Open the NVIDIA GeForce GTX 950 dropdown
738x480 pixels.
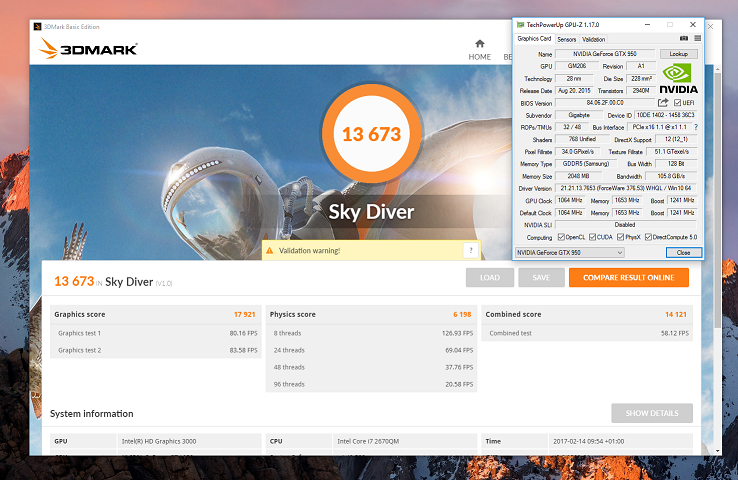570,253
